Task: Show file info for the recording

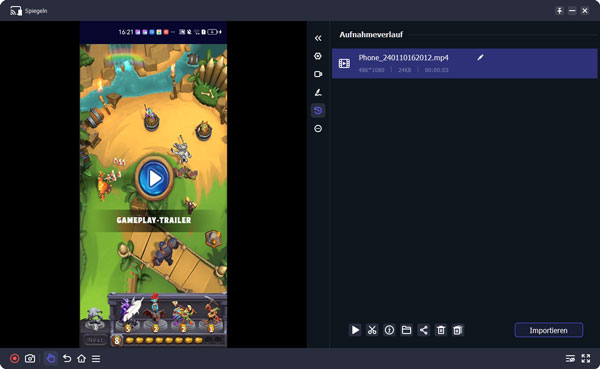Action: pyautogui.click(x=389, y=330)
